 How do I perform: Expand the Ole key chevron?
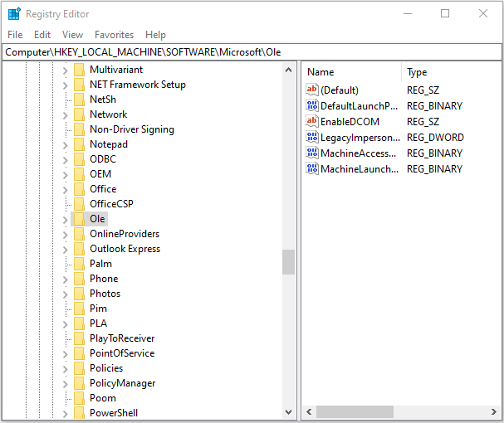click(x=66, y=220)
